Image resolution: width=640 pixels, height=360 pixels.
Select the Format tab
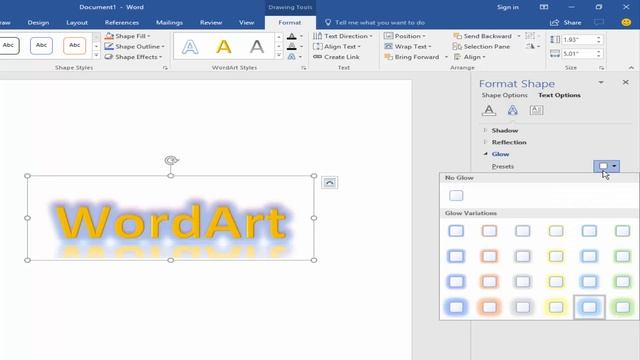pos(290,22)
